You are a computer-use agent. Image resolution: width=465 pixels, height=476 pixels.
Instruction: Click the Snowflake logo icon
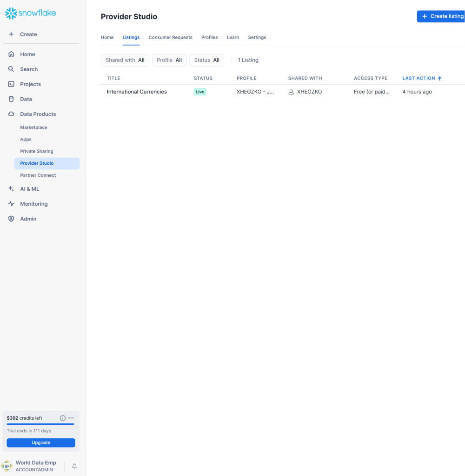click(x=11, y=13)
